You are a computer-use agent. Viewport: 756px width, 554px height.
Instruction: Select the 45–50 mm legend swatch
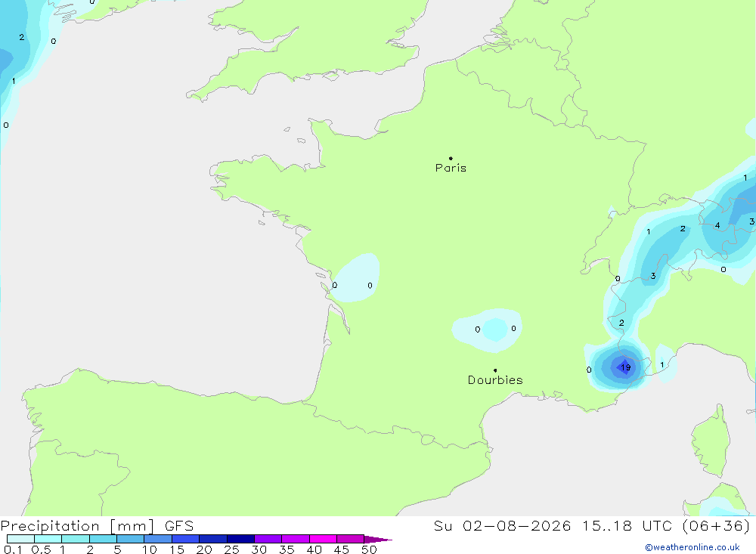(351, 539)
